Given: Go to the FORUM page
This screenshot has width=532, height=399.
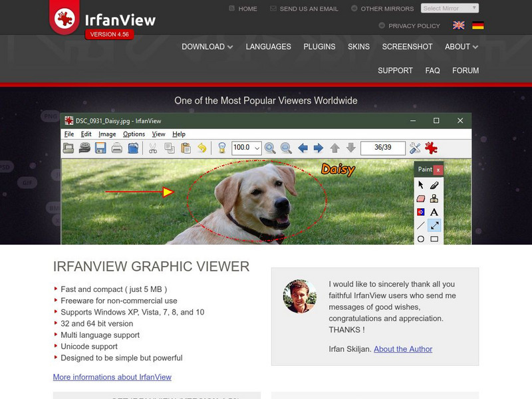Looking at the screenshot, I should coord(465,70).
